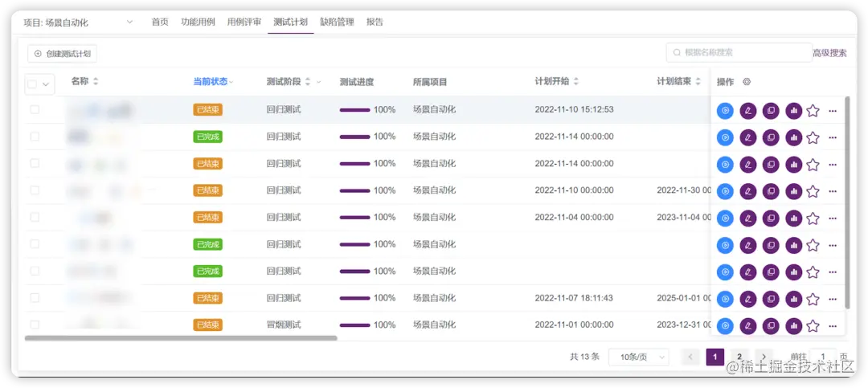Star the plan starting 2022-11-10 15:12:53
This screenshot has height=388, width=868.
click(813, 111)
